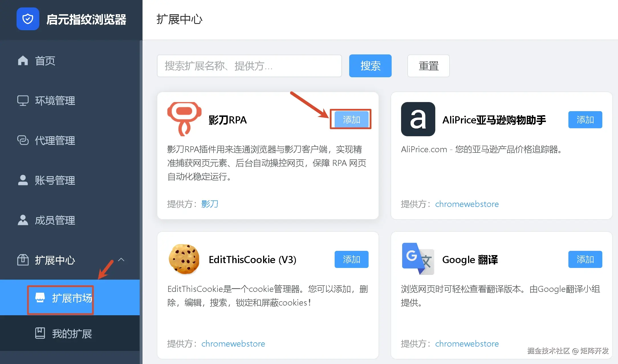Click the Google 翻译 icon
Image resolution: width=618 pixels, height=364 pixels.
pyautogui.click(x=418, y=259)
